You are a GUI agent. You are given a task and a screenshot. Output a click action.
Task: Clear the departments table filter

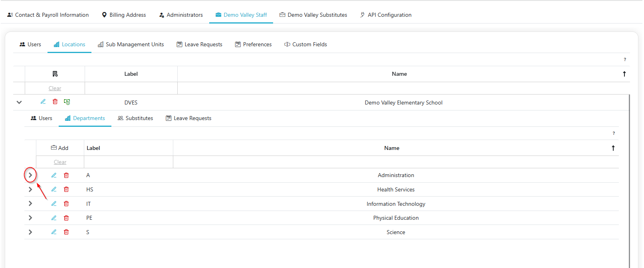[x=60, y=162]
